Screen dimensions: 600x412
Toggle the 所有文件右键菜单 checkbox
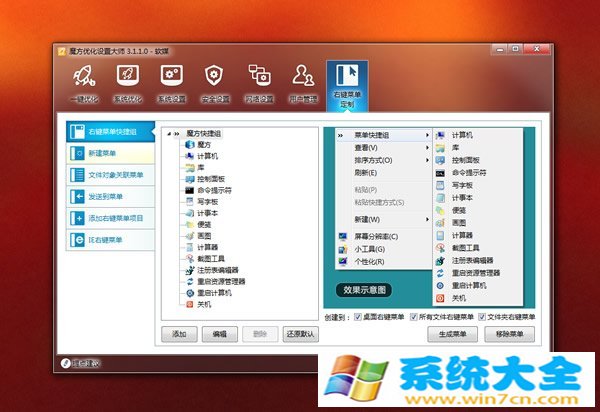[413, 317]
